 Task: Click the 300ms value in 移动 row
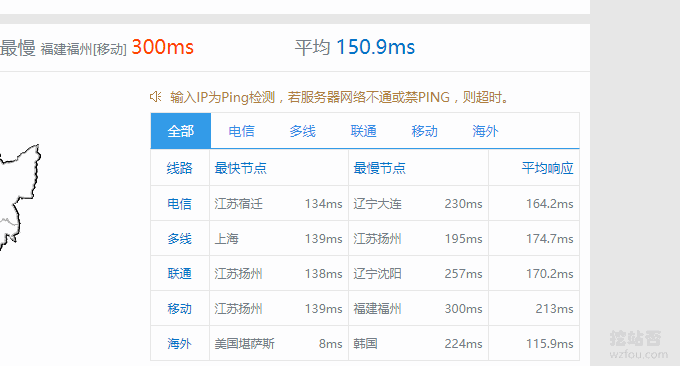pyautogui.click(x=463, y=309)
